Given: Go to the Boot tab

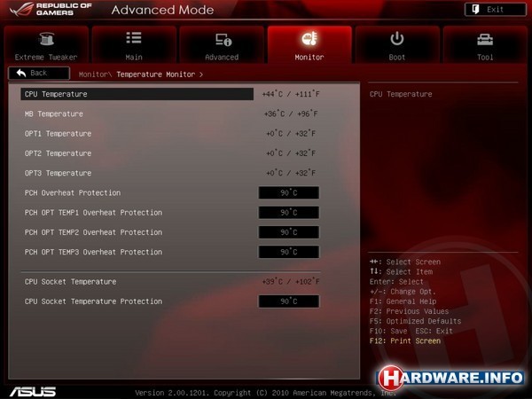Looking at the screenshot, I should pos(397,44).
